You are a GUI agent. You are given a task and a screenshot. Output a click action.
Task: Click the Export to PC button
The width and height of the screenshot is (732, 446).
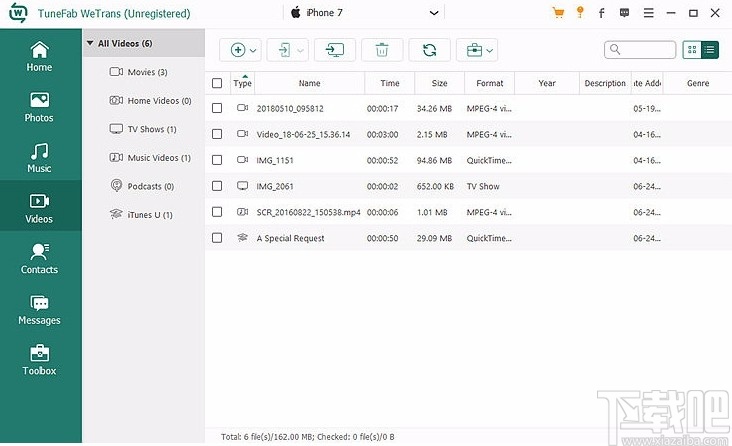coord(335,50)
